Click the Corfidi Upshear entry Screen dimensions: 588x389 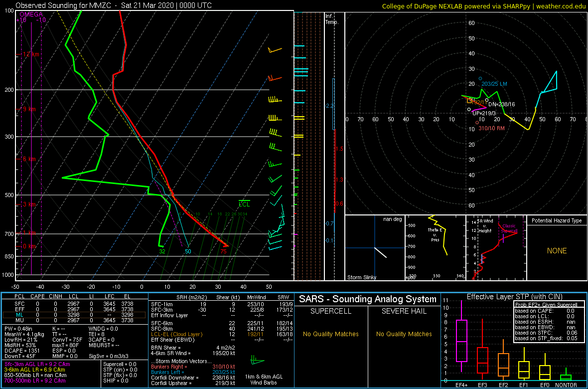(192, 384)
